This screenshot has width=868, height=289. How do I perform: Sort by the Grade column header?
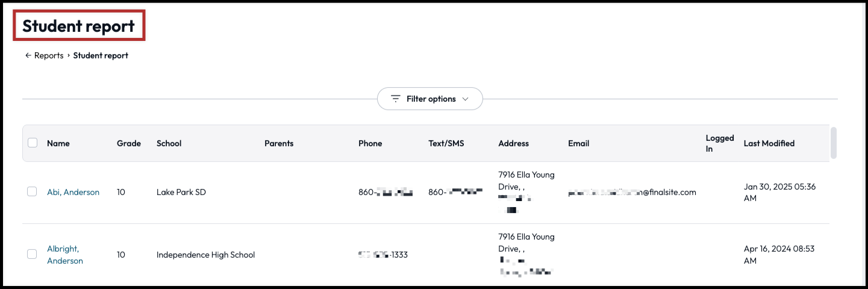tap(129, 143)
